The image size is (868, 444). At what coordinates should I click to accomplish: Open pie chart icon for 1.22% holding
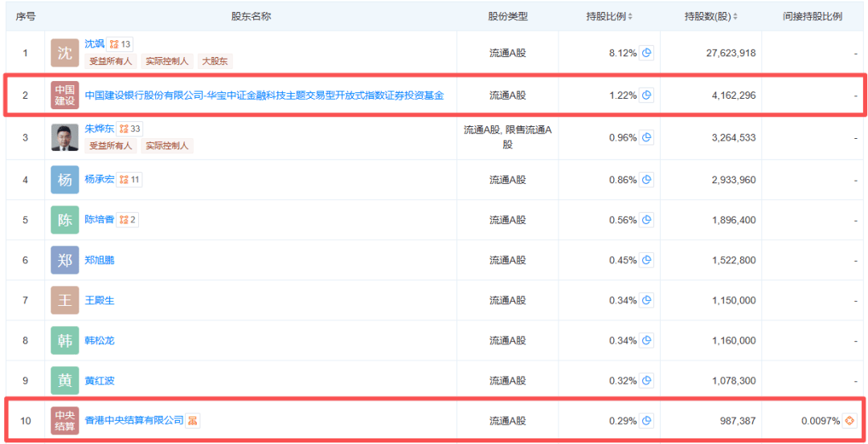tap(646, 95)
